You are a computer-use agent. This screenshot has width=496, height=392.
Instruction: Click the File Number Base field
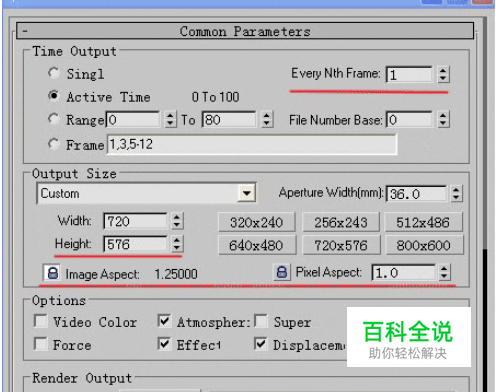point(410,120)
